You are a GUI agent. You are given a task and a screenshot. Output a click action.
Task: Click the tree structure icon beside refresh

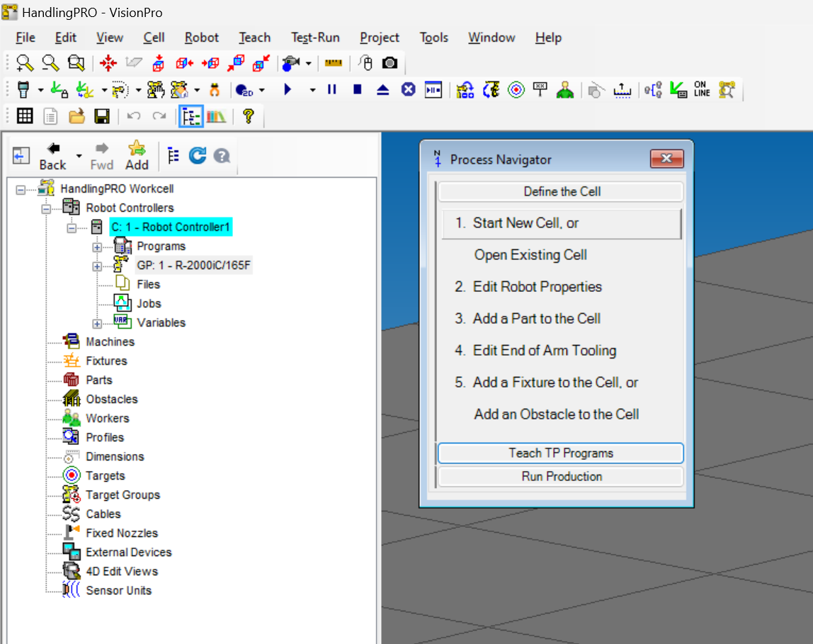[x=174, y=156]
